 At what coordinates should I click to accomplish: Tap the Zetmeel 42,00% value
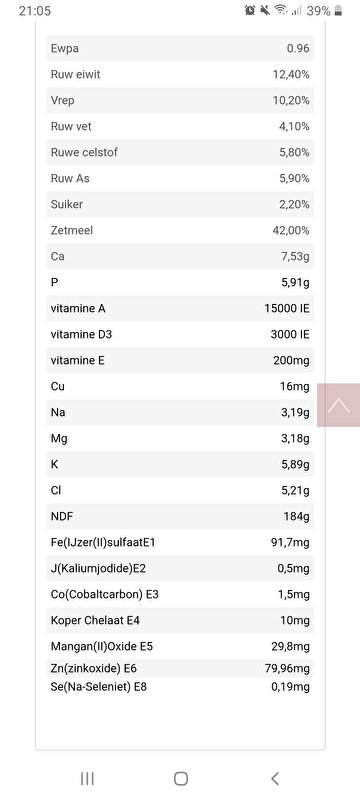291,230
